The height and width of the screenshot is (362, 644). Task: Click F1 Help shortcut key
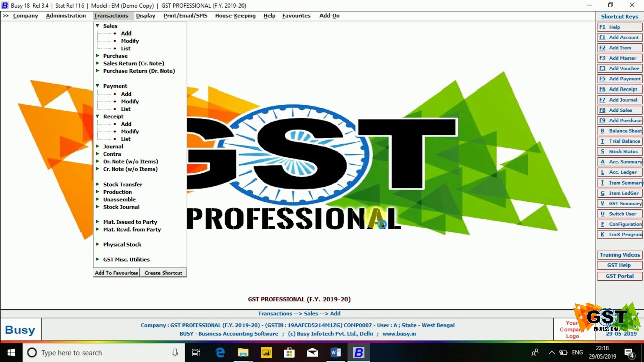[x=619, y=27]
